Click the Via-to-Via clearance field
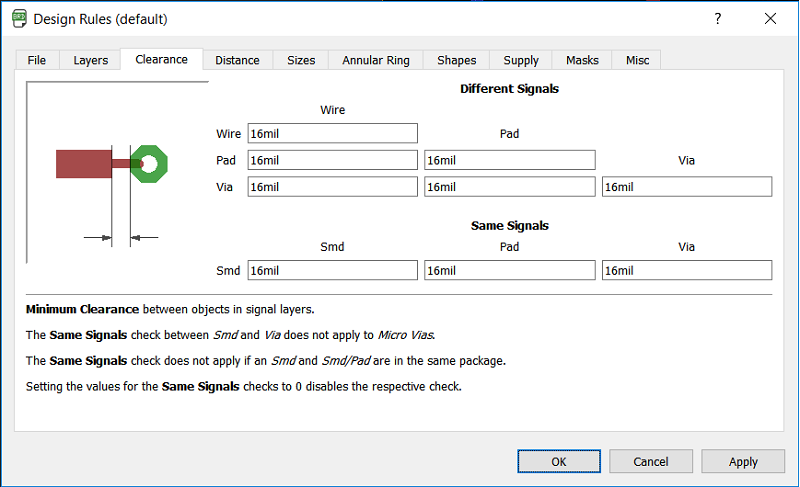 click(686, 187)
